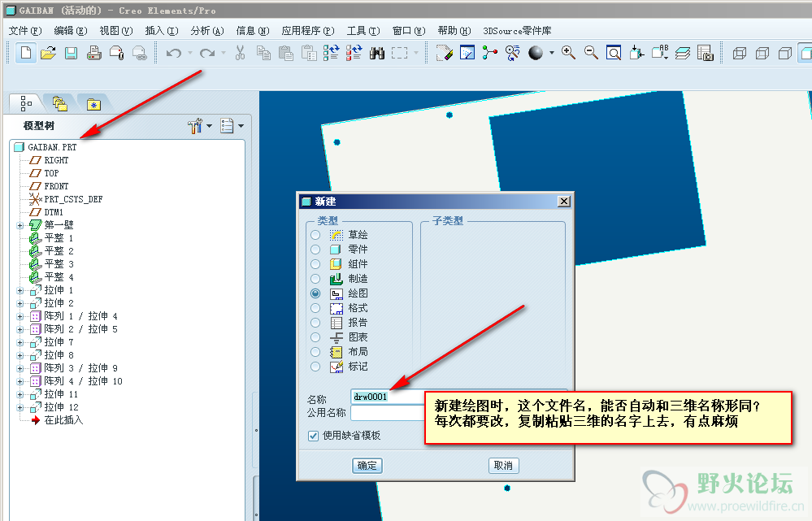Switch to the Folder Browser navigator tab
This screenshot has width=812, height=521.
point(59,103)
